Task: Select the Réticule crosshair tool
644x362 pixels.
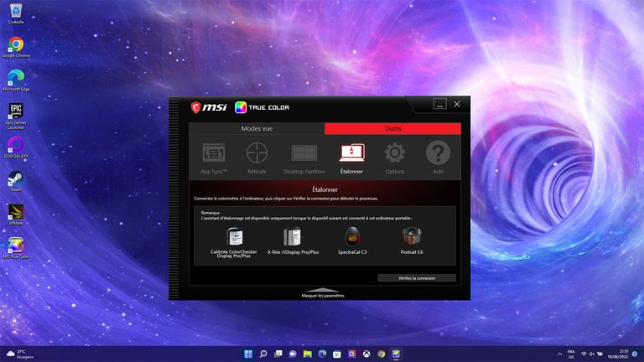Action: [x=257, y=158]
